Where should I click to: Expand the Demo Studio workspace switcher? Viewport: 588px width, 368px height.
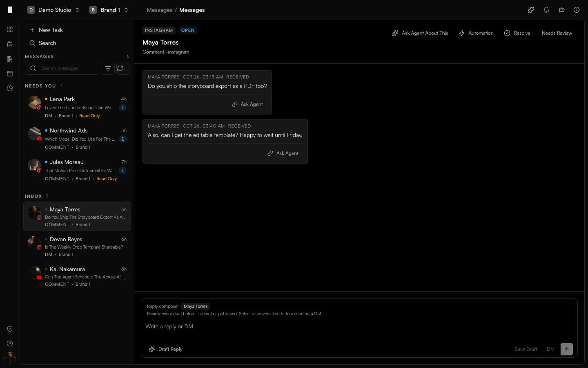coord(53,10)
